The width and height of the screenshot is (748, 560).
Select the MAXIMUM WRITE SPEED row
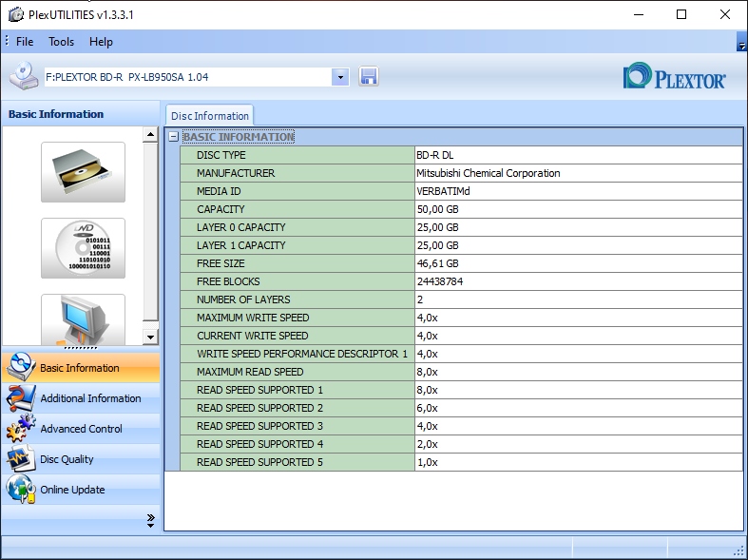461,318
